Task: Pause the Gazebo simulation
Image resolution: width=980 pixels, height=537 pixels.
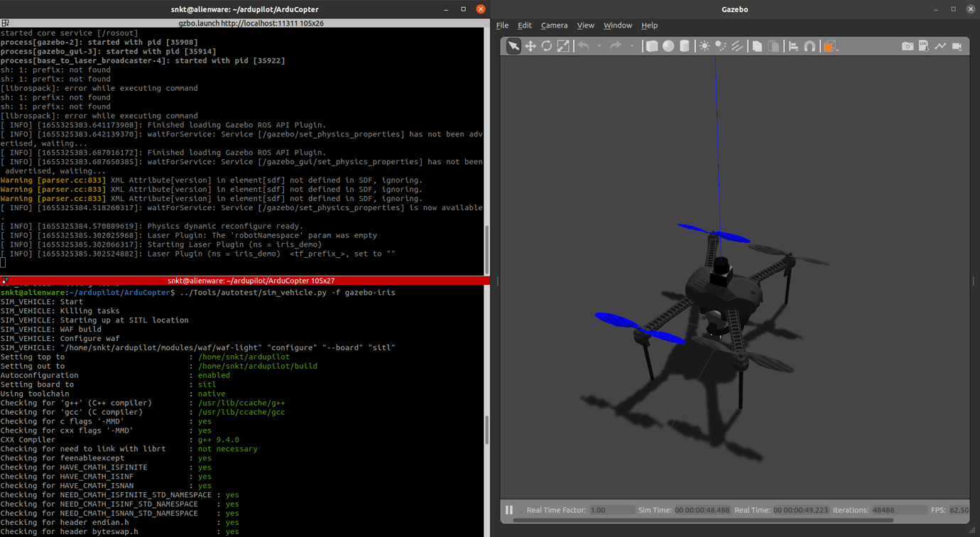Action: click(x=509, y=510)
